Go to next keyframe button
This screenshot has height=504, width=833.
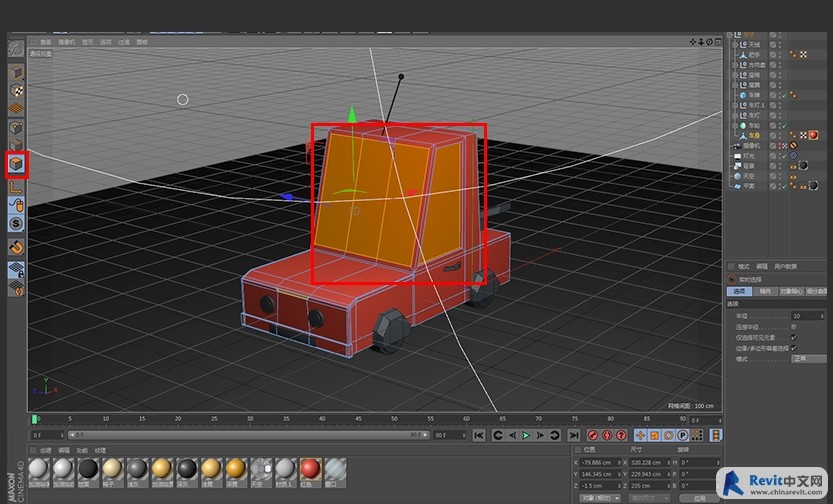point(555,435)
